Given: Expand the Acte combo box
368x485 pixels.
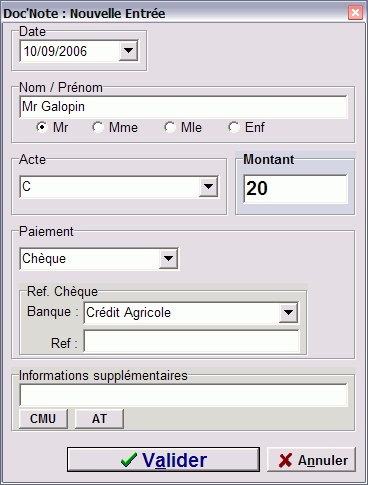Looking at the screenshot, I should click(x=209, y=186).
